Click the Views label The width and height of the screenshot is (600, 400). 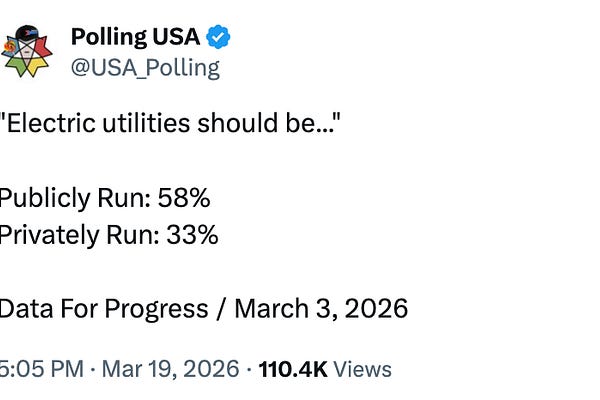click(x=362, y=369)
